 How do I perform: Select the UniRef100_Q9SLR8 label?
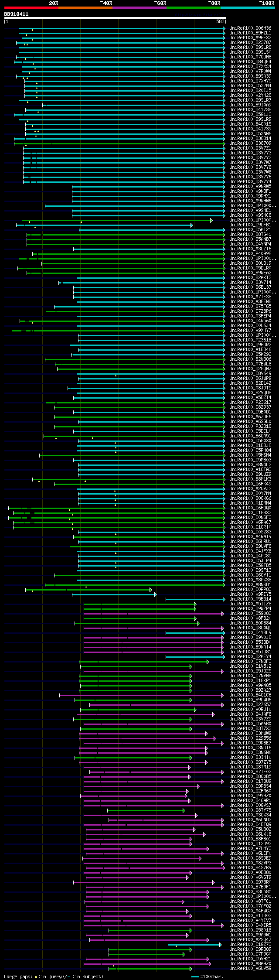[x=250, y=47]
